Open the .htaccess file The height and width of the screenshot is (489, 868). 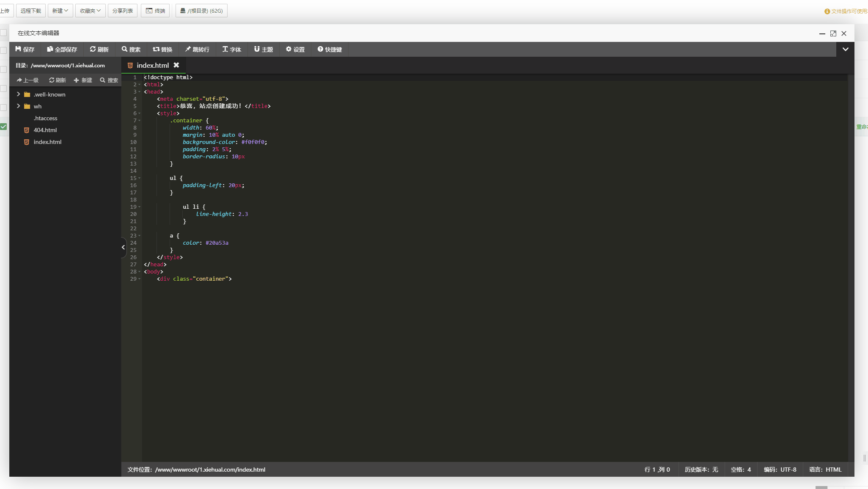coord(45,118)
